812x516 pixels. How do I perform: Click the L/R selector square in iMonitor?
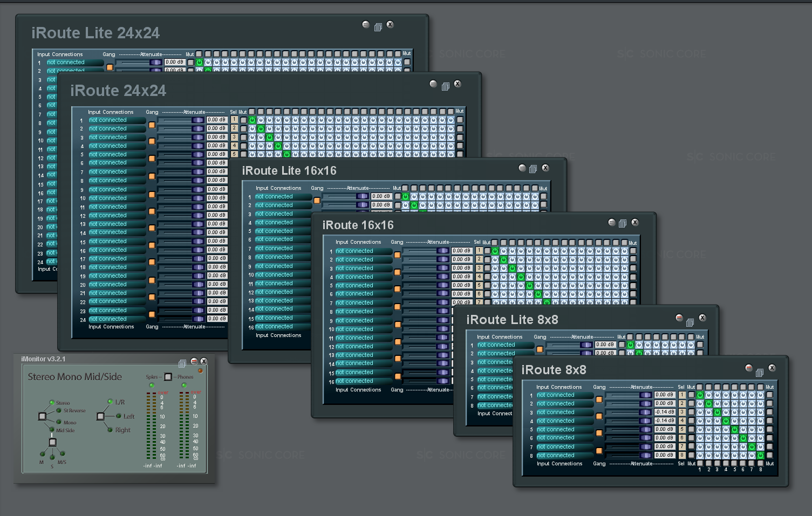[100, 416]
